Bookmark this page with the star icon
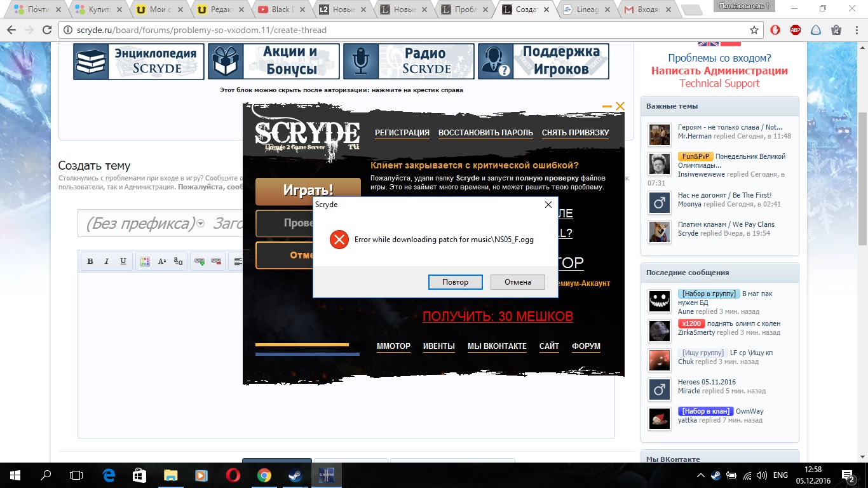 [x=754, y=30]
